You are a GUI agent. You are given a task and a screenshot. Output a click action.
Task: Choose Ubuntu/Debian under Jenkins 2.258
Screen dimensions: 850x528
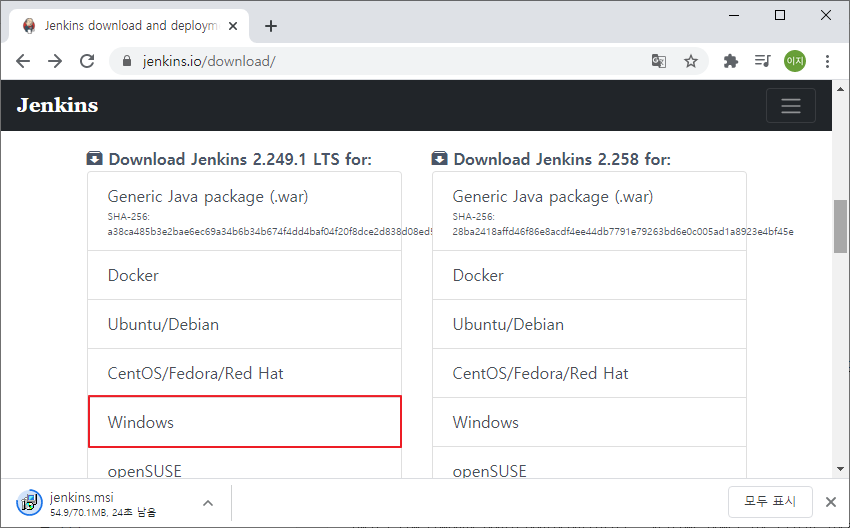[x=589, y=324]
